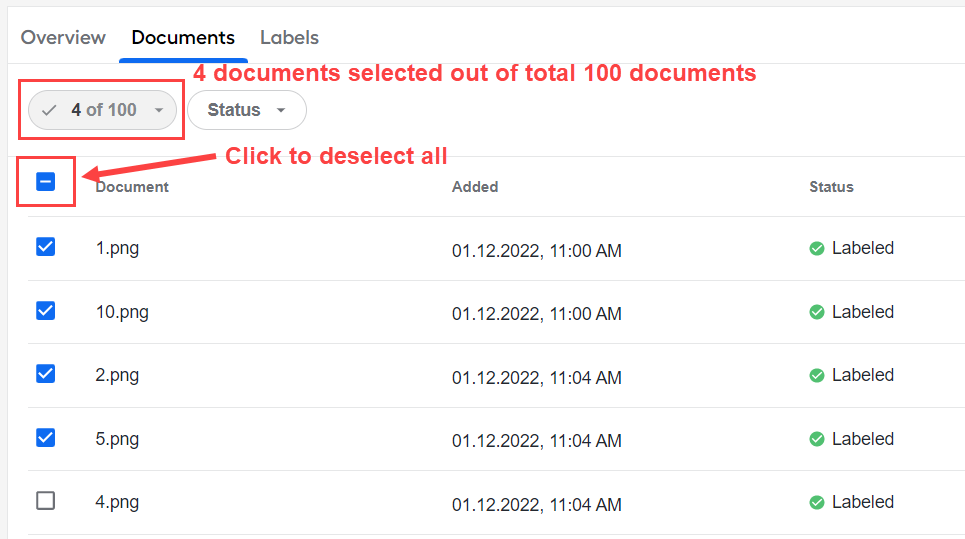Select the 4.png checkbox

point(46,501)
